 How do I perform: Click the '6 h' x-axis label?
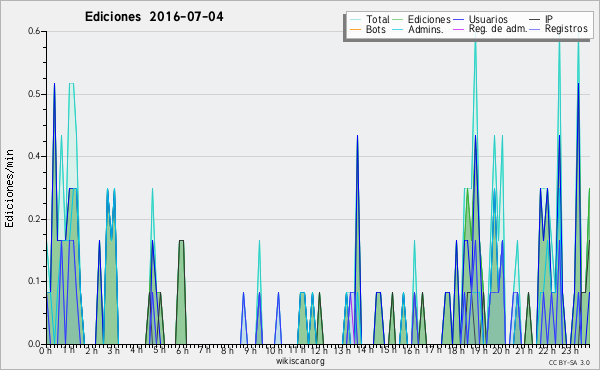[x=182, y=350]
